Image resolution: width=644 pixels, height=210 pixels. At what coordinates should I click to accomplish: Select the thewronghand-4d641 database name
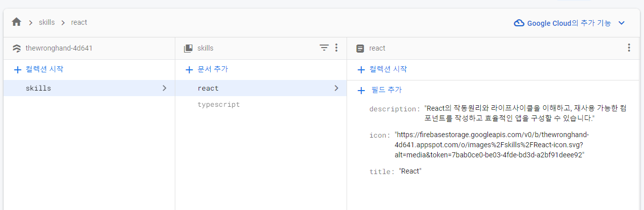coord(59,48)
